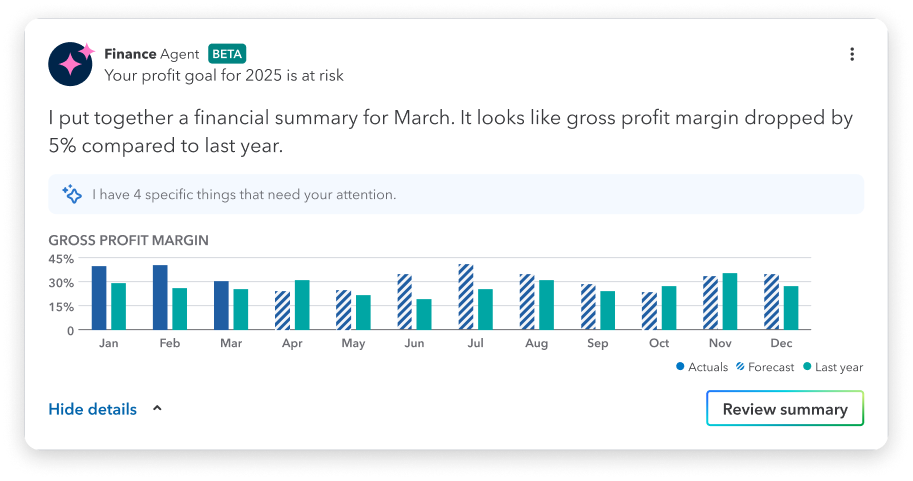Collapse the card with Hide details chevron
The height and width of the screenshot is (481, 913).
click(x=157, y=409)
